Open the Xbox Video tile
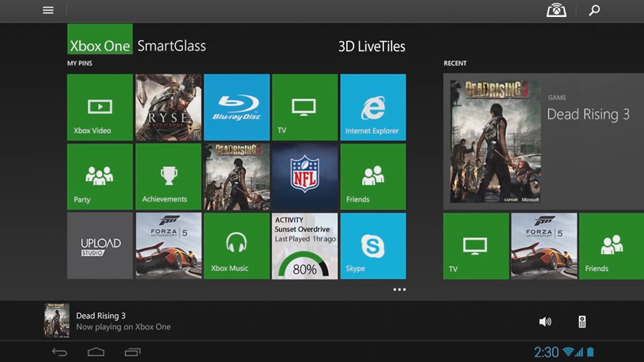Viewport: 644px width, 362px height. click(100, 107)
